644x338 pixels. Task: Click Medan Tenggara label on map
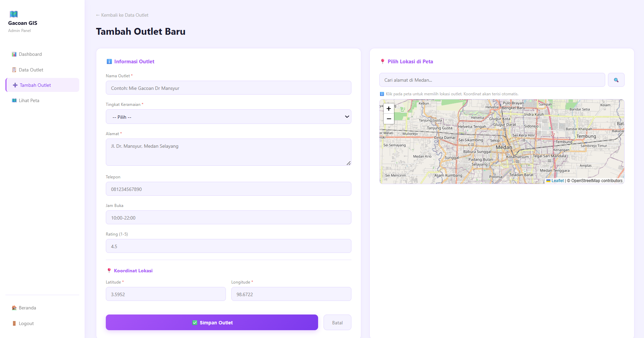click(x=555, y=171)
